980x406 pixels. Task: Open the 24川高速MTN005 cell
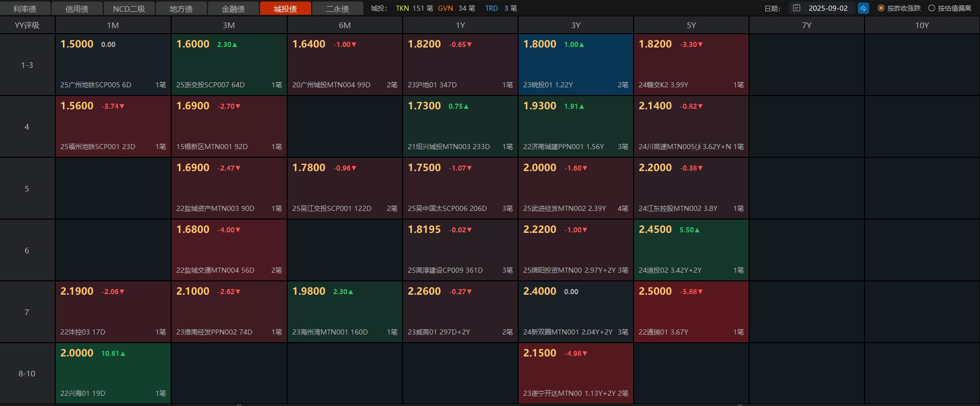pos(691,127)
